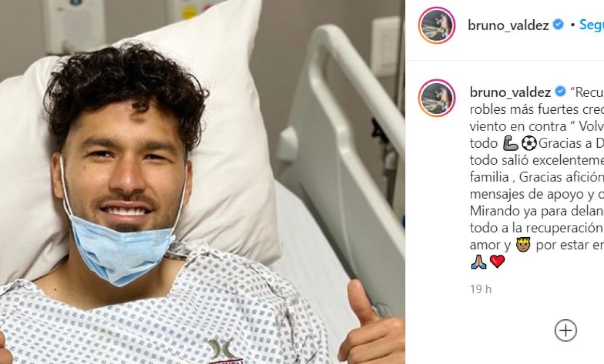
Task: Follow the account via Seguir link
Action: point(592,24)
